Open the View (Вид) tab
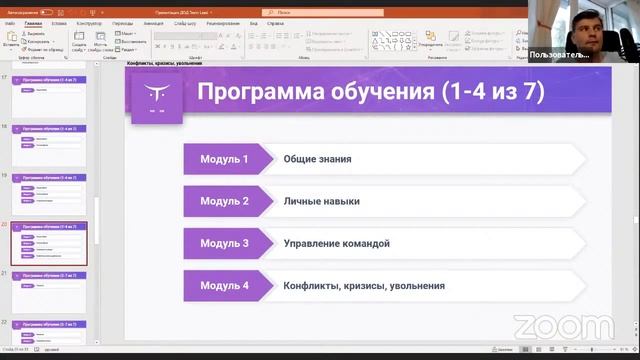The width and height of the screenshot is (640, 360). coord(253,24)
